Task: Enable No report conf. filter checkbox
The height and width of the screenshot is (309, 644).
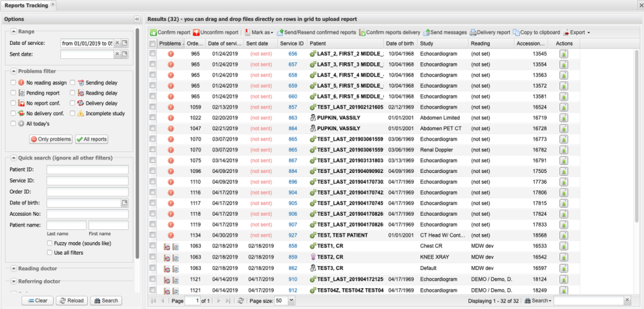Action: (x=13, y=103)
